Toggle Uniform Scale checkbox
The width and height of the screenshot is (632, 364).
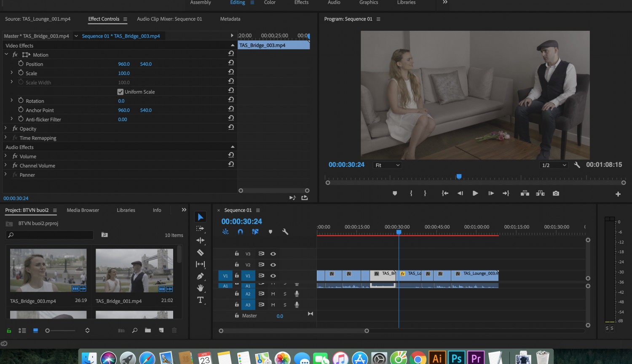pyautogui.click(x=120, y=92)
